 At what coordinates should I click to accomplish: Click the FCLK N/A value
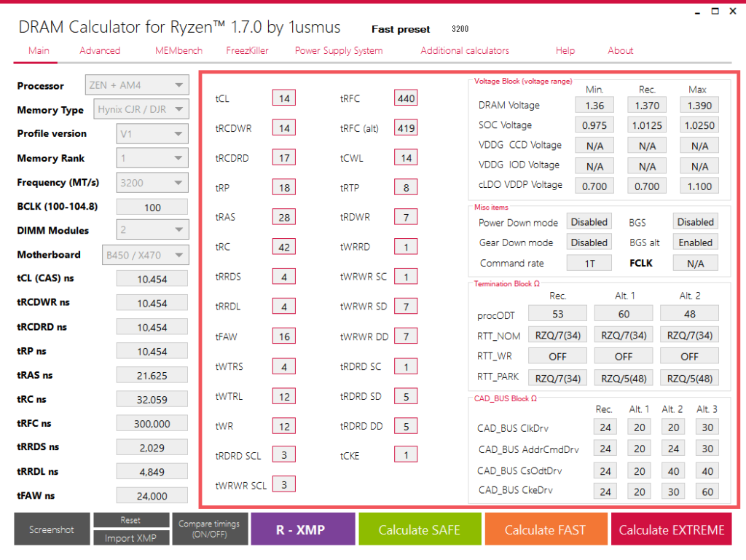coord(695,264)
